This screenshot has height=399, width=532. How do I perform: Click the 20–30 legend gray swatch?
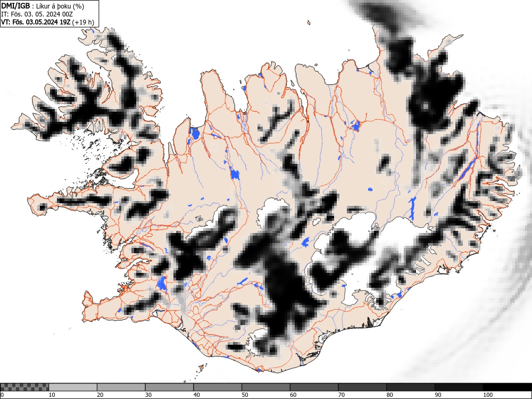121,387
